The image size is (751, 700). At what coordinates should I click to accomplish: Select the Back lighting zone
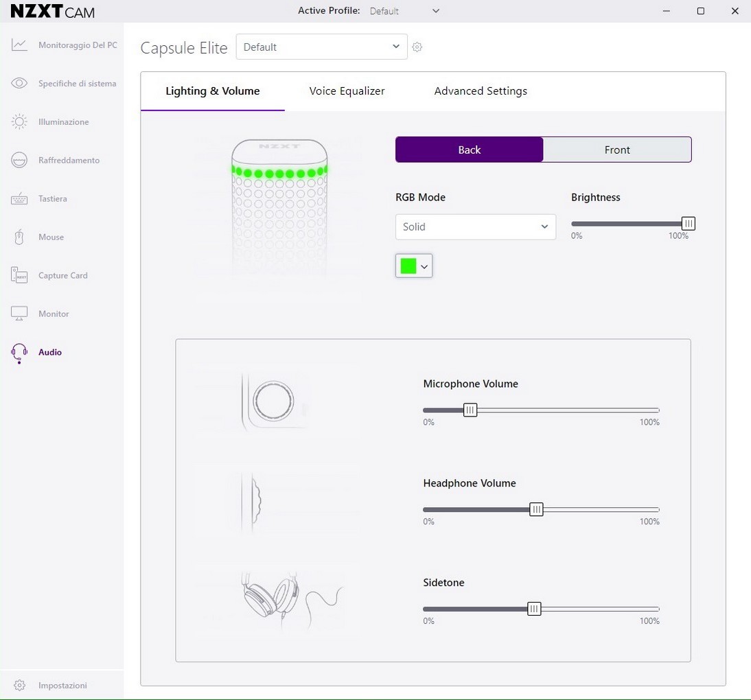[x=470, y=150]
